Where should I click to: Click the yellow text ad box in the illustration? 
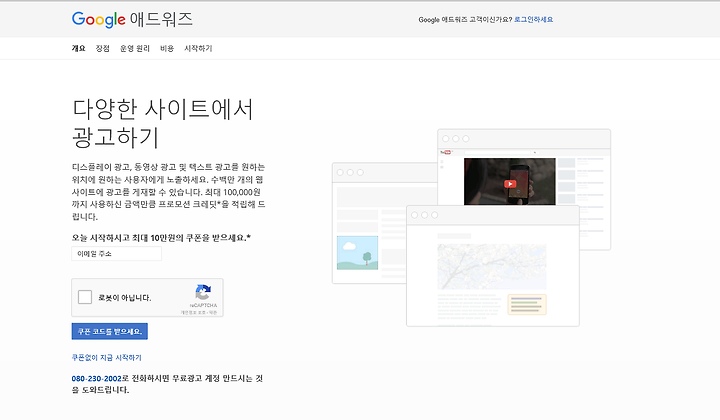pos(527,304)
